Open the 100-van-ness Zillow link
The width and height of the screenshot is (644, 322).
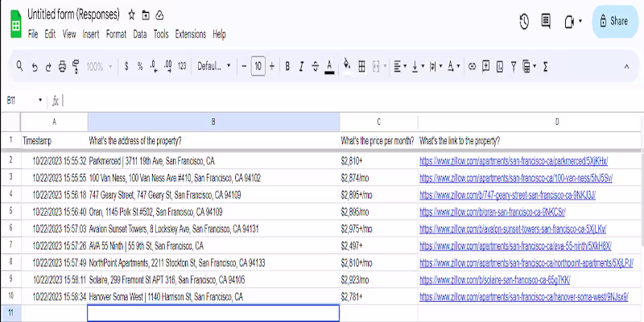(516, 178)
